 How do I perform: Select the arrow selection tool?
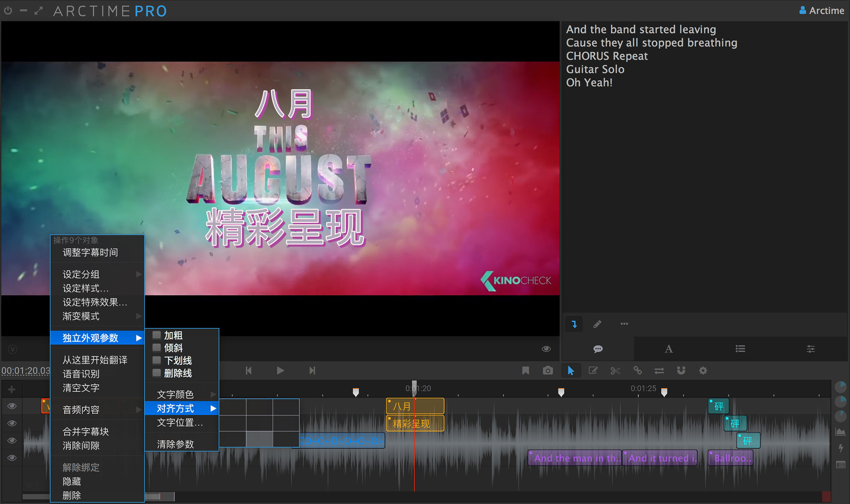(x=571, y=370)
